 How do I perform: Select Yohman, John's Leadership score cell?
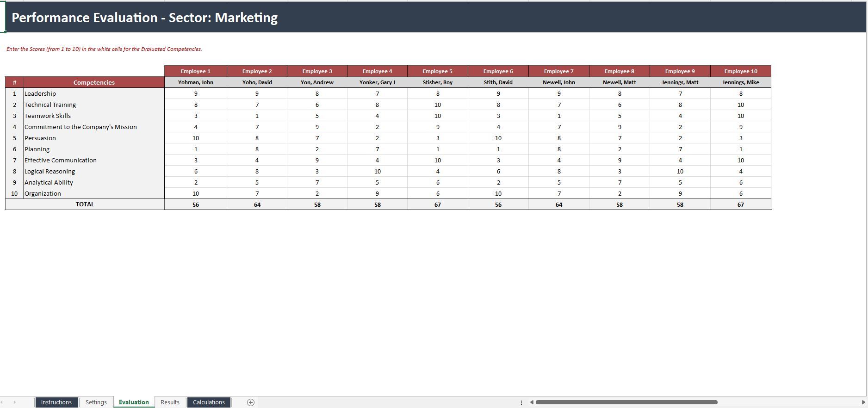coord(196,93)
